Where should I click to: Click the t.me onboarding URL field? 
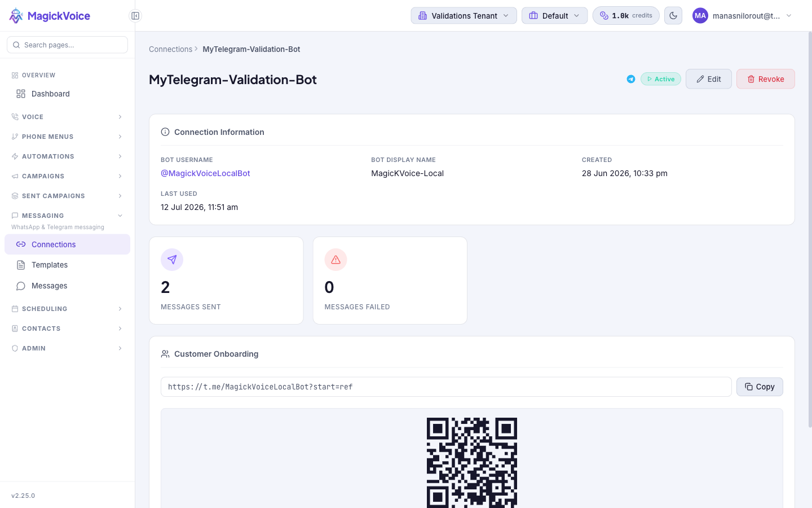coord(446,387)
